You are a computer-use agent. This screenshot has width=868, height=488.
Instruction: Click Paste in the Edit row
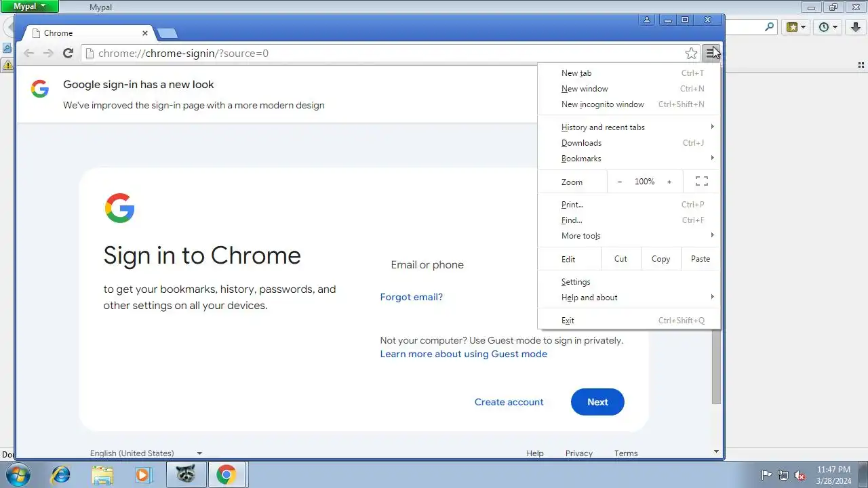click(x=701, y=258)
